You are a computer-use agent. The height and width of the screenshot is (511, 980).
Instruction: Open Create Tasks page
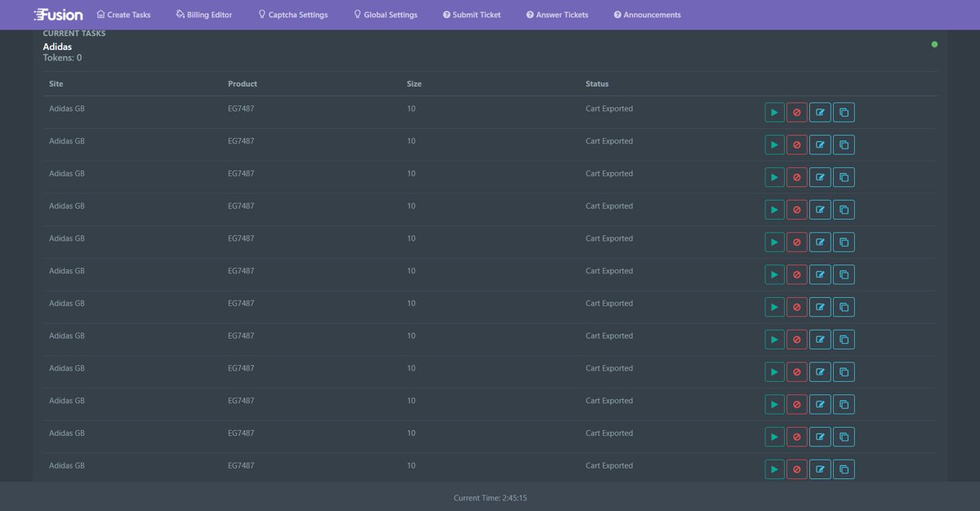[x=123, y=15]
